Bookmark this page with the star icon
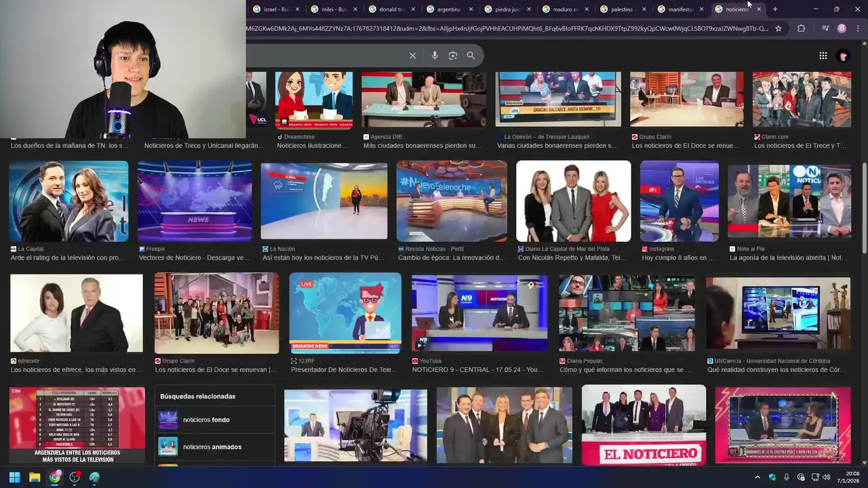Viewport: 868px width, 488px height. [x=778, y=28]
